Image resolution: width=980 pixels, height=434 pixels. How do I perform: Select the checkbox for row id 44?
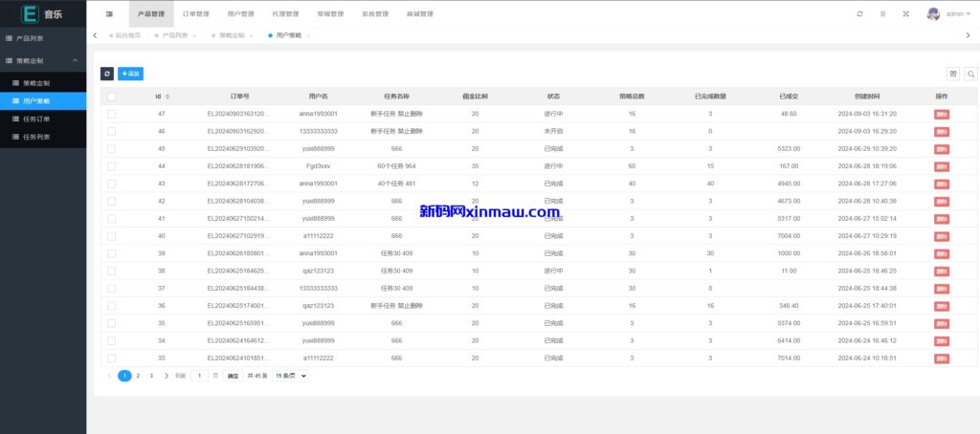point(111,166)
